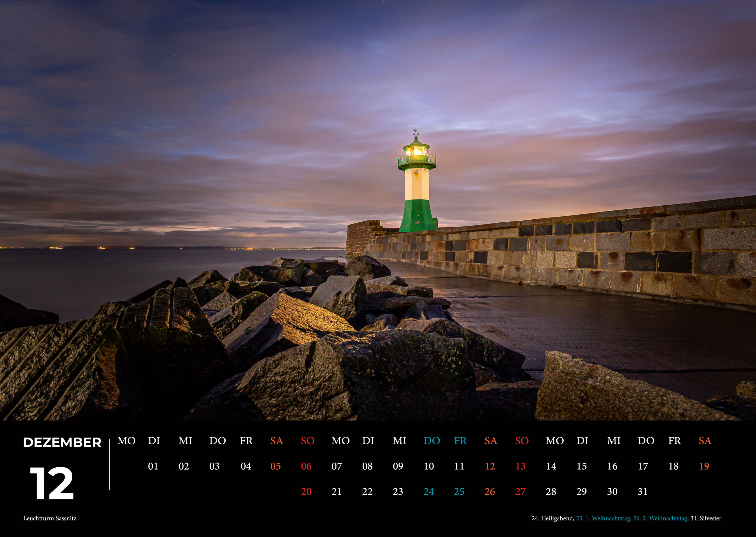The image size is (756, 537).
Task: Click the large month number 12
Action: click(51, 483)
